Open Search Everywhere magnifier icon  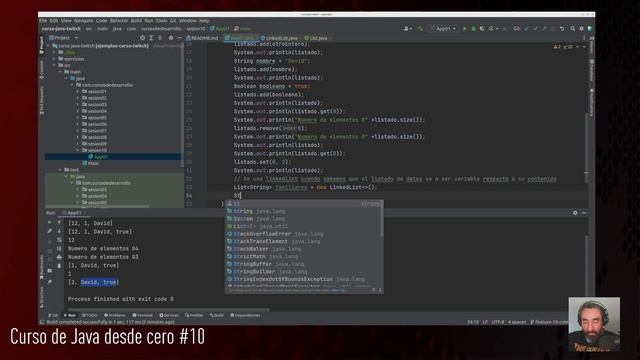(573, 29)
